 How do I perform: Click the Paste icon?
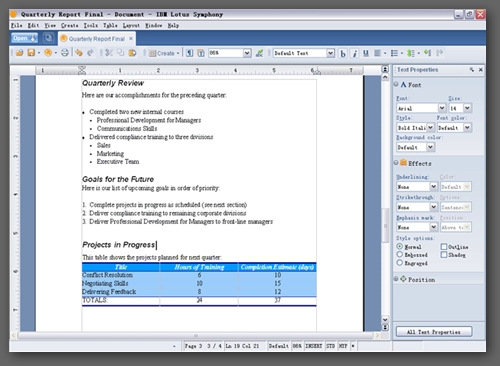tap(132, 53)
